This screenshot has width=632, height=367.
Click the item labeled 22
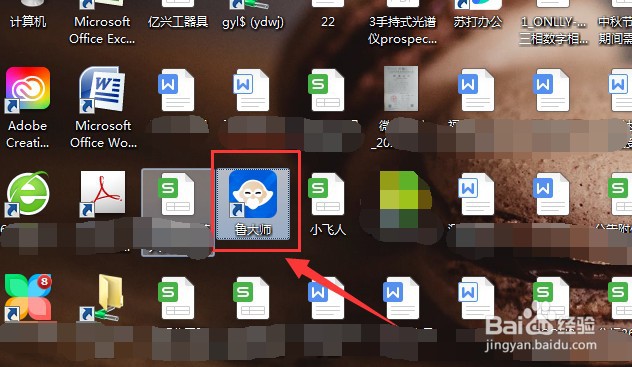(328, 22)
